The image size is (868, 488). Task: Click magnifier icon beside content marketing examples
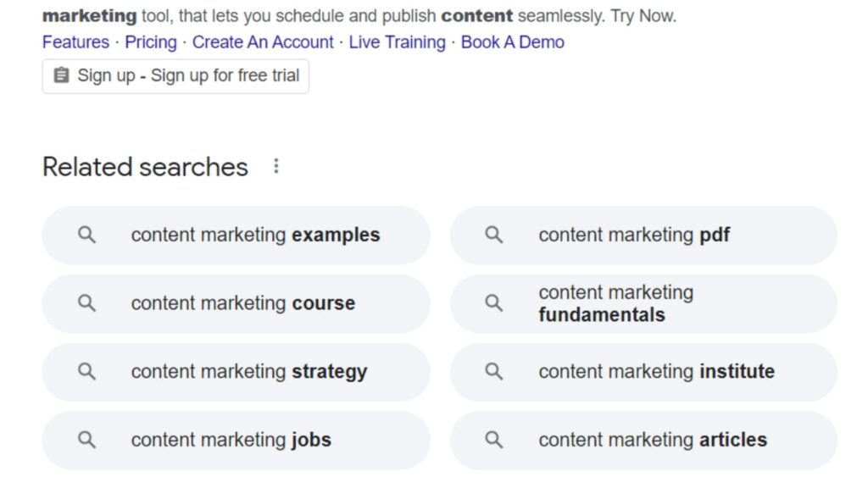[86, 235]
